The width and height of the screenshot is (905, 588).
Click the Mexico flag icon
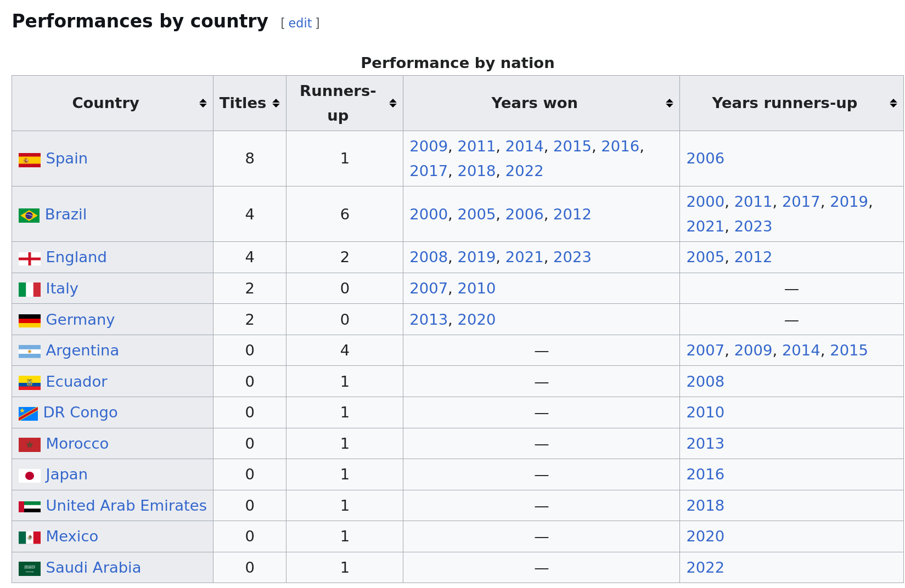30,538
